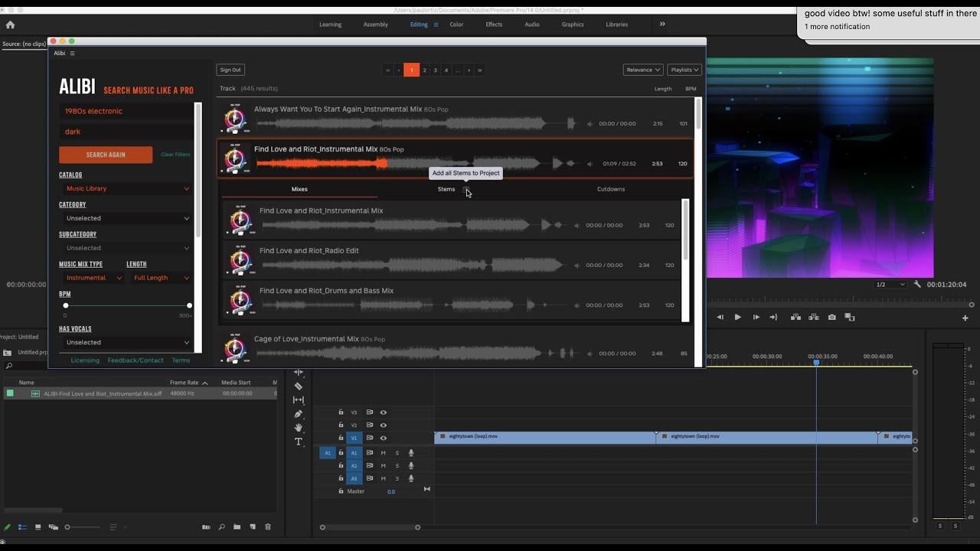Click the Search Again button
Image resolution: width=980 pixels, height=551 pixels.
pyautogui.click(x=106, y=155)
